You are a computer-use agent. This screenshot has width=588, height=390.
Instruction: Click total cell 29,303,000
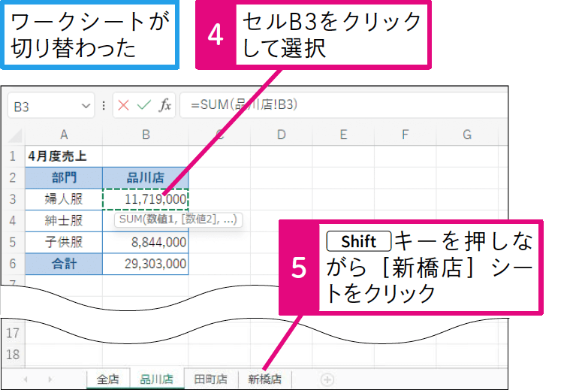coord(146,264)
